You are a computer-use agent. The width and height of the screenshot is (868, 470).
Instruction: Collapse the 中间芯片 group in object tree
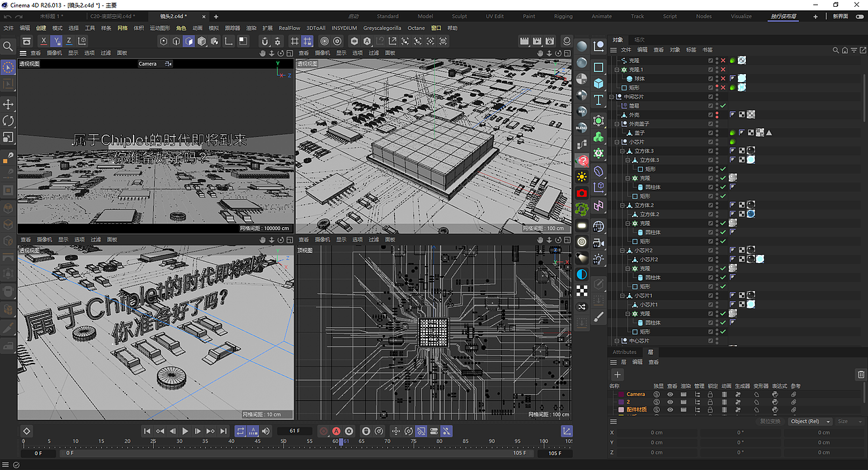click(612, 97)
